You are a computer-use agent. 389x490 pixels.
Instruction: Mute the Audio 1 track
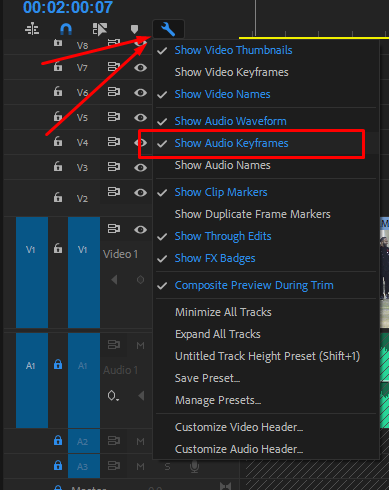click(x=140, y=345)
